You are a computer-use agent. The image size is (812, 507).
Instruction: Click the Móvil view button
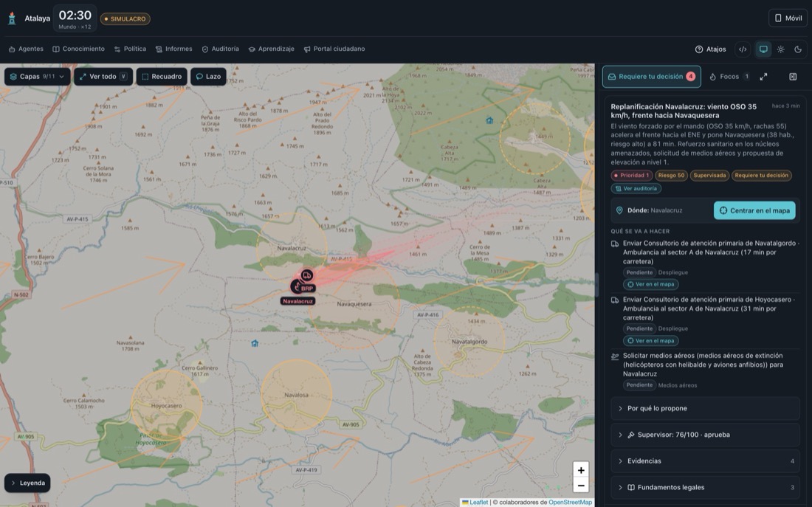coord(788,18)
